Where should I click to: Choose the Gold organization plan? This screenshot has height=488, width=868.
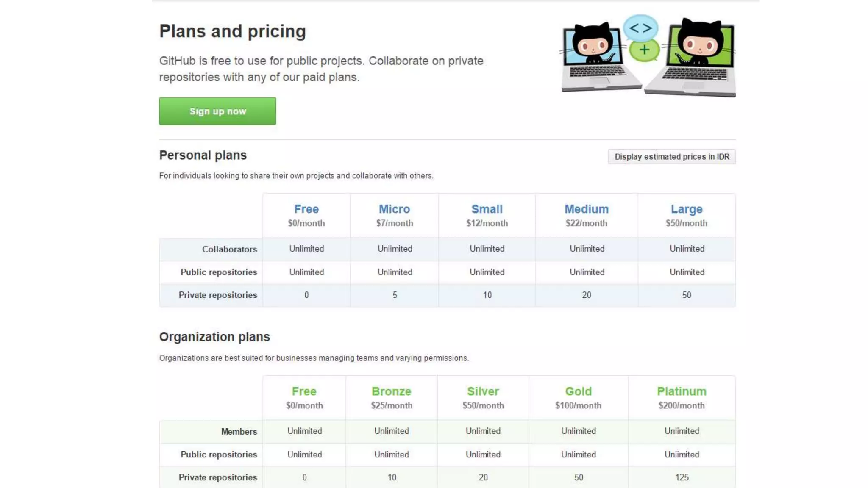coord(578,391)
